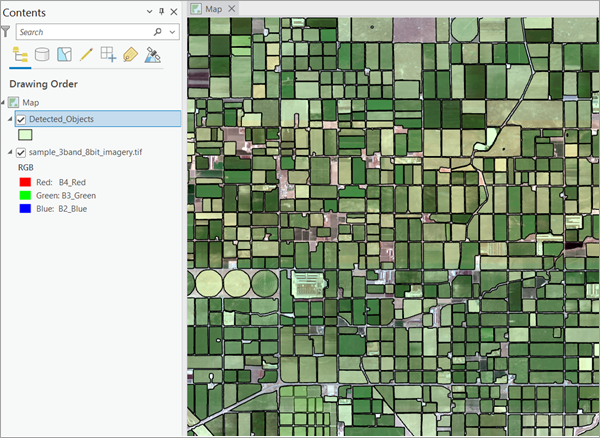The height and width of the screenshot is (438, 600).
Task: Toggle auto-hide pin on Contents pane
Action: coord(162,10)
